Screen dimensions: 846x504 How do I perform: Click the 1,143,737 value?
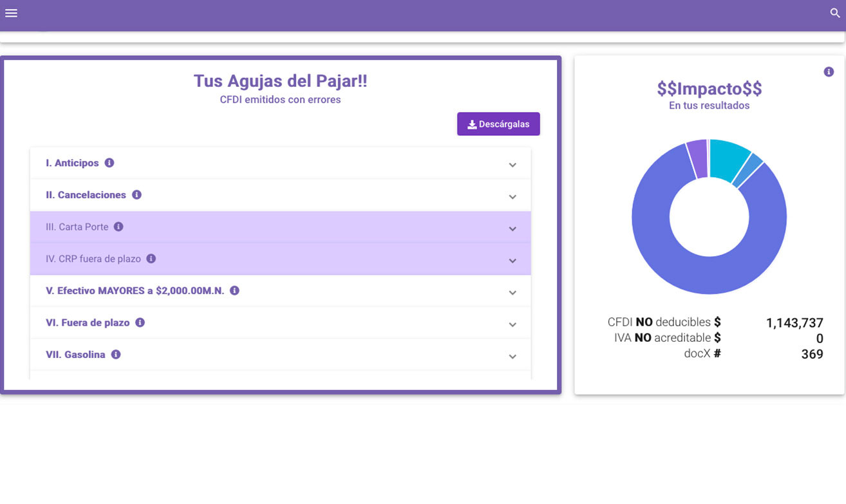[794, 323]
